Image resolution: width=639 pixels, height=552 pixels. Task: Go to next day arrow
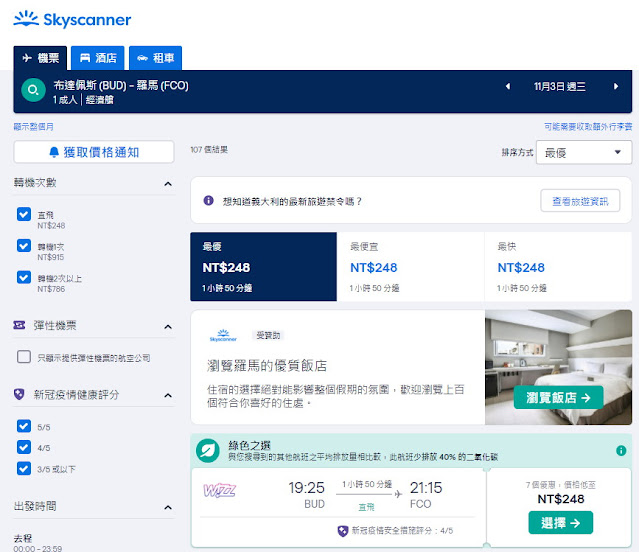616,86
